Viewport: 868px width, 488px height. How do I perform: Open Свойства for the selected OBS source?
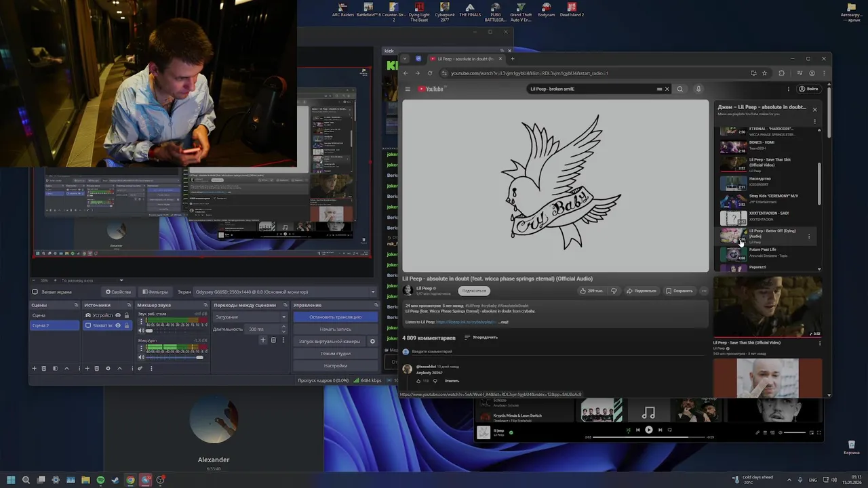[118, 292]
